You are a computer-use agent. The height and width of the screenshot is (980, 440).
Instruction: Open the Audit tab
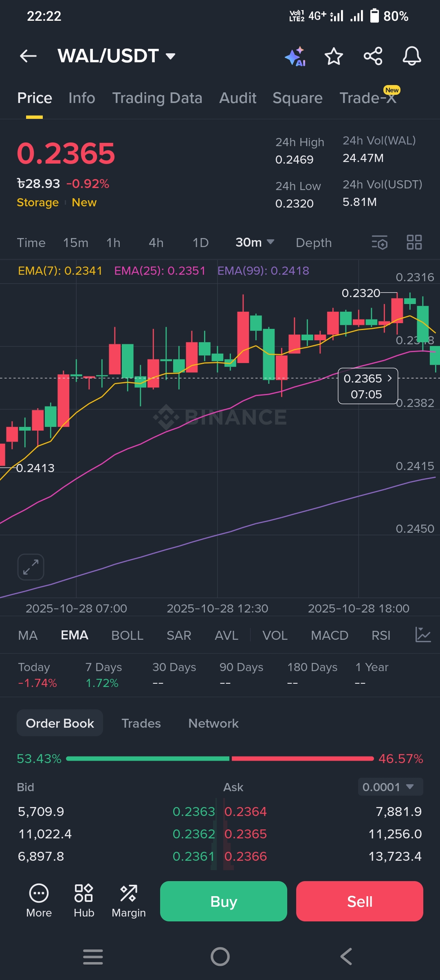[238, 98]
